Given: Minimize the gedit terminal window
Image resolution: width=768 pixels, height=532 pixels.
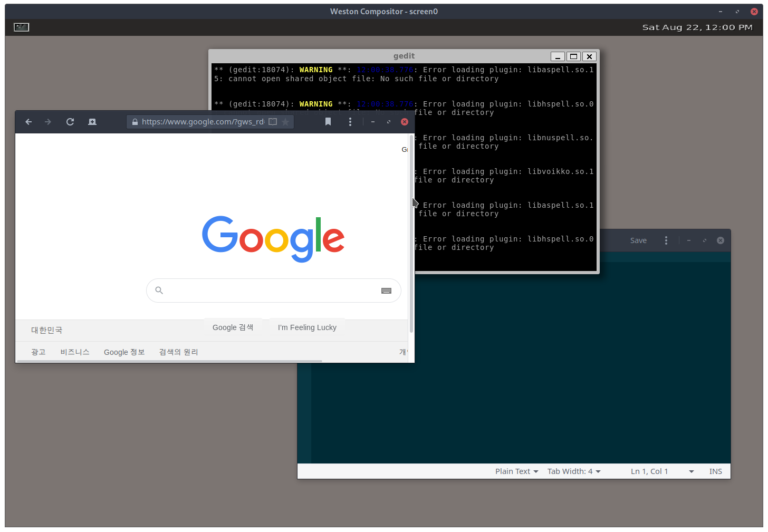Looking at the screenshot, I should 558,56.
